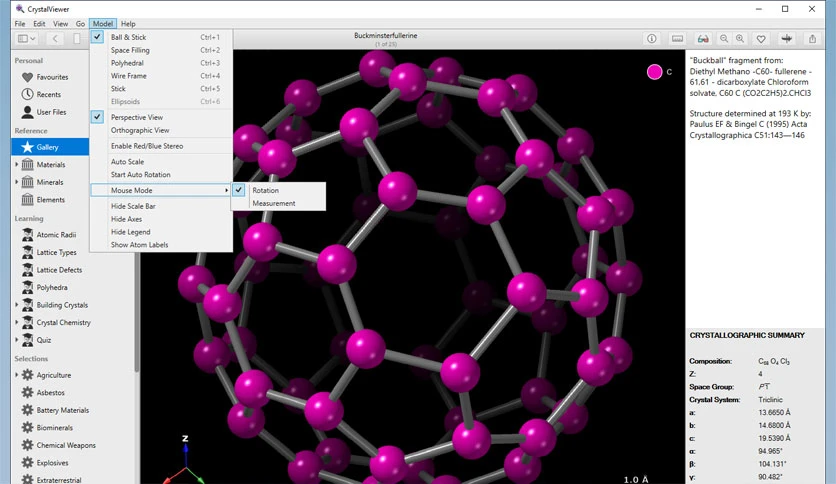Zoom in with the plus magnifier
The image size is (836, 484).
click(740, 39)
